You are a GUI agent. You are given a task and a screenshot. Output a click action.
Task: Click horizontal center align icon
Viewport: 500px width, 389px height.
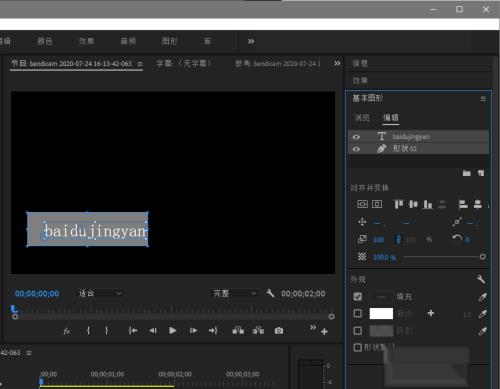tap(377, 204)
